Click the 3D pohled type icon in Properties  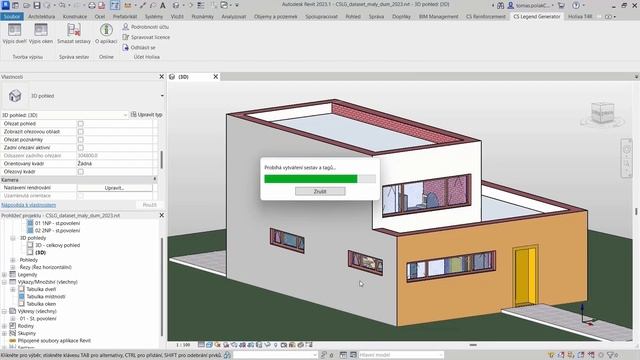[x=15, y=96]
